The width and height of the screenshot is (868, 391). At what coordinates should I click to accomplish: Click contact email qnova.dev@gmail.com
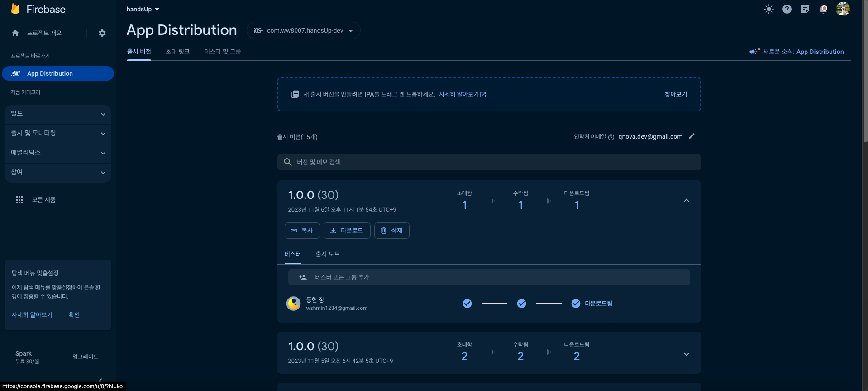pyautogui.click(x=650, y=136)
